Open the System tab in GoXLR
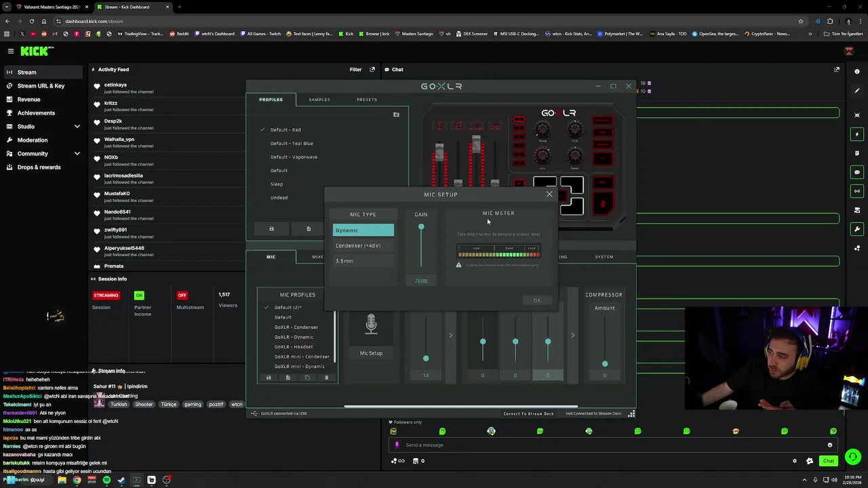Image resolution: width=868 pixels, height=488 pixels. pyautogui.click(x=604, y=257)
